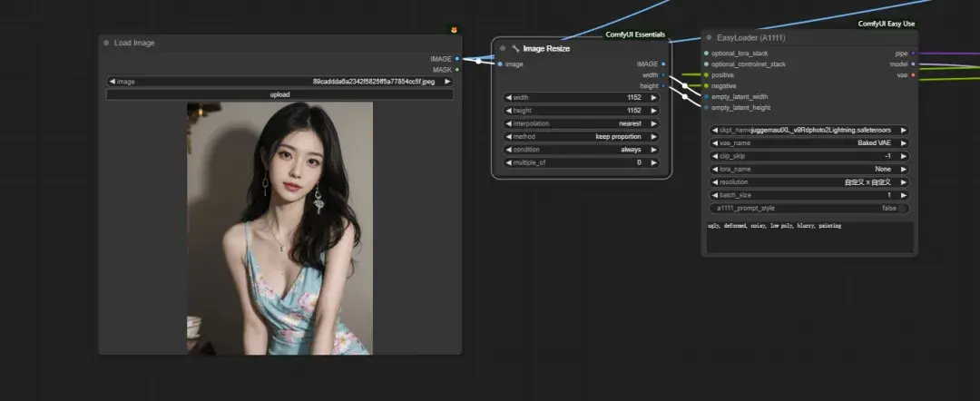Click the woman portrait preview image
Viewport: 980px width, 401px height.
(279, 229)
